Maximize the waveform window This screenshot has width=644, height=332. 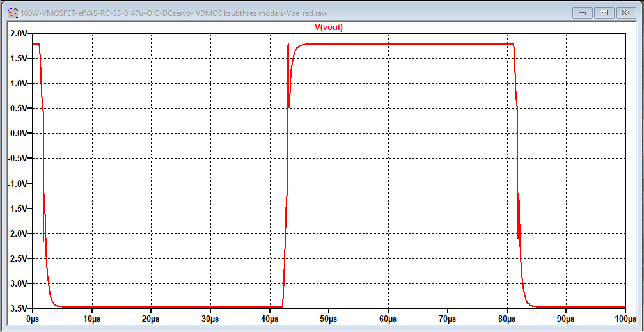click(604, 12)
